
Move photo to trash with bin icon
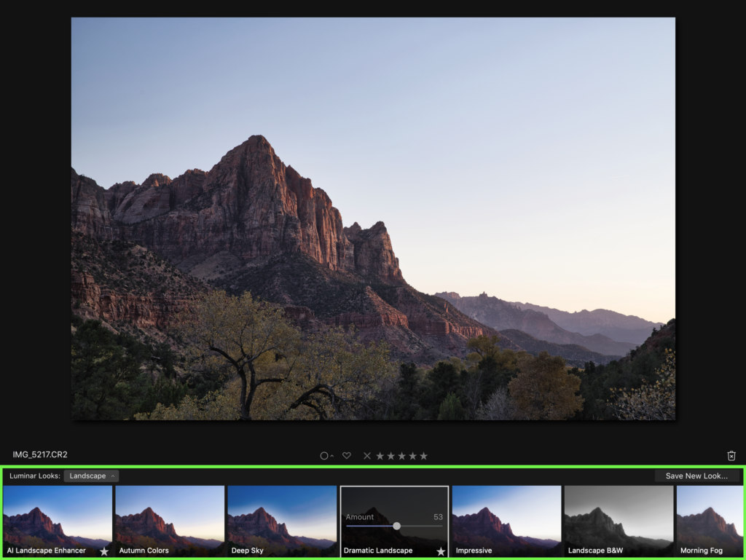tap(731, 456)
